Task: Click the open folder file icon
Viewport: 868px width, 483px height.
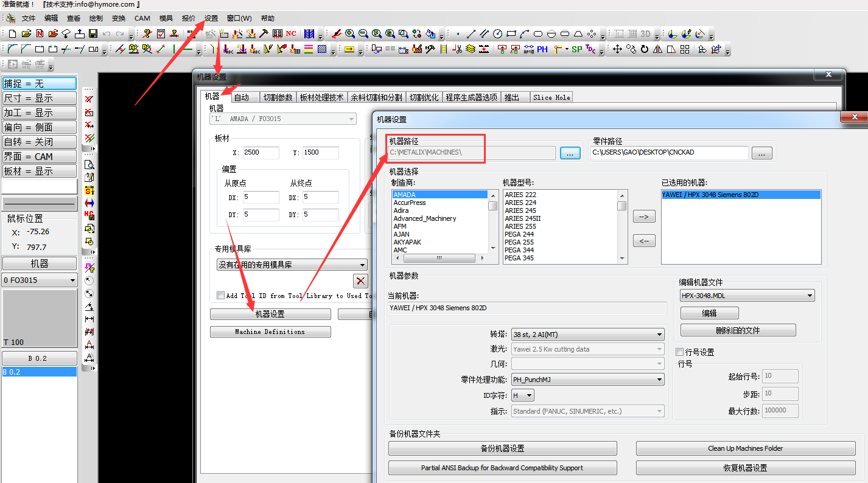Action: pos(26,33)
